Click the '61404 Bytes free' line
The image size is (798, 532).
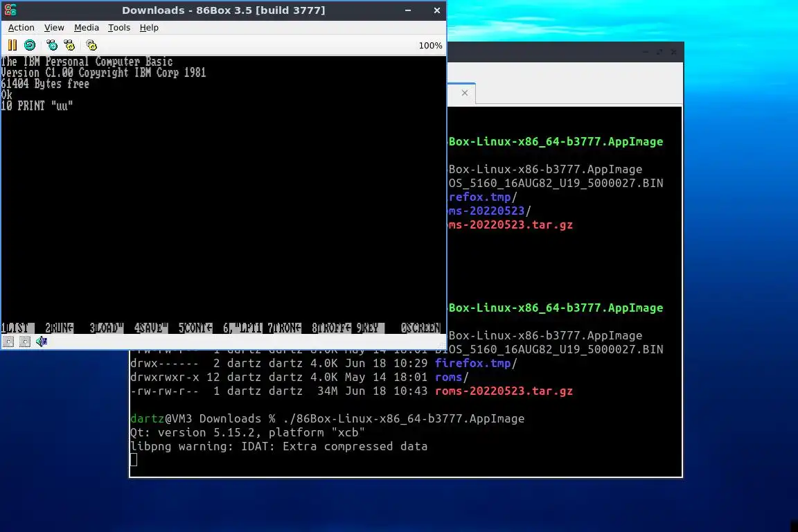pos(45,84)
